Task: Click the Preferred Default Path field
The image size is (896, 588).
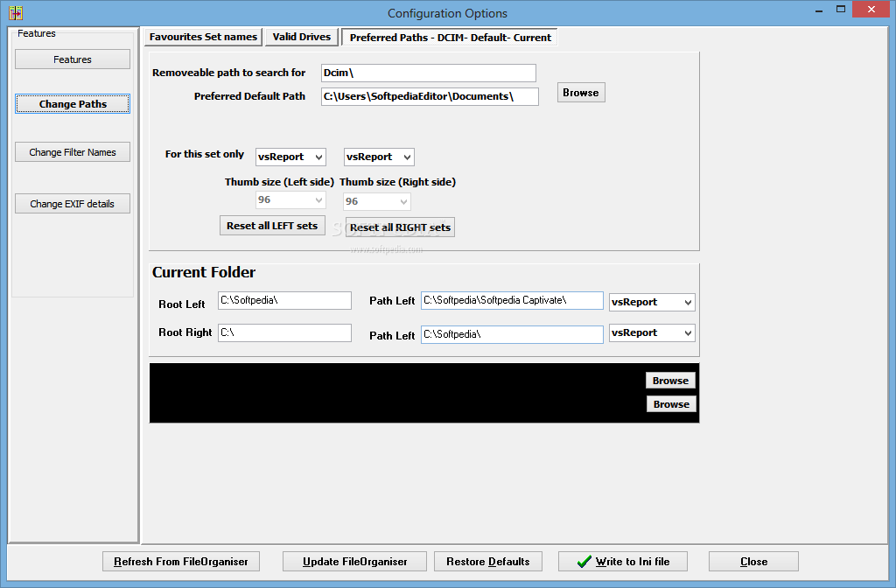Action: (430, 96)
